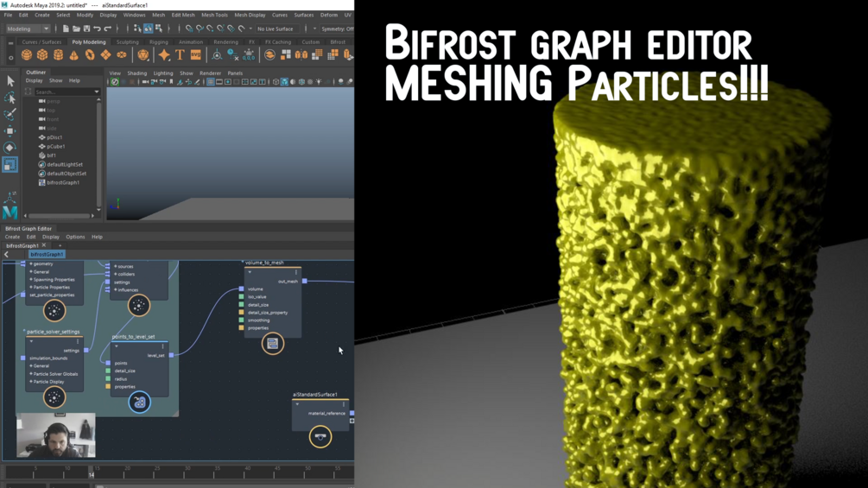Screen dimensions: 868x488
Task: Expand the colliders port group
Action: tap(115, 274)
